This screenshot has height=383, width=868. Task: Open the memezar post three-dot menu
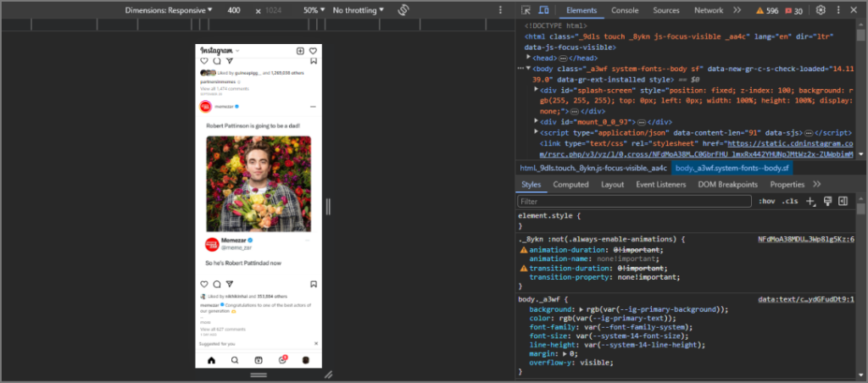coord(313,106)
